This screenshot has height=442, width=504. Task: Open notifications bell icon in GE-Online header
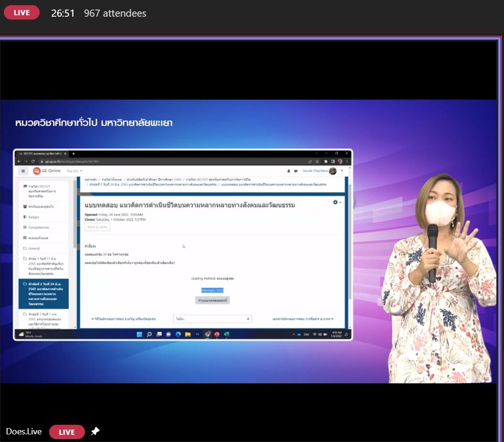(289, 171)
